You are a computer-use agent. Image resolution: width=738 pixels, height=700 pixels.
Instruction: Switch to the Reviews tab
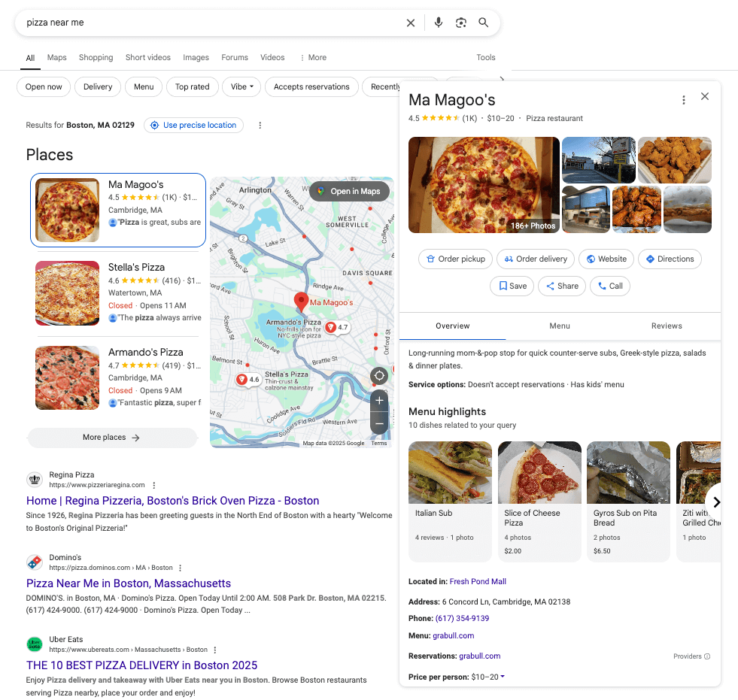[x=667, y=326]
